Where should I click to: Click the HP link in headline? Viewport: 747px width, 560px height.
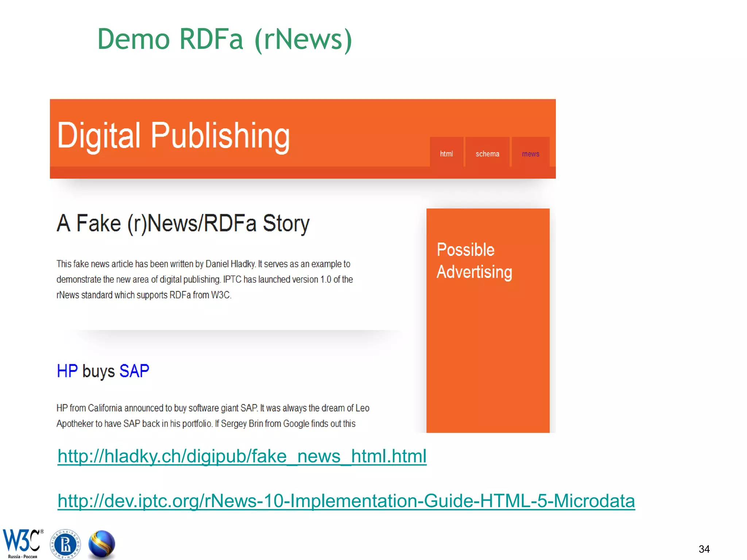coord(67,371)
